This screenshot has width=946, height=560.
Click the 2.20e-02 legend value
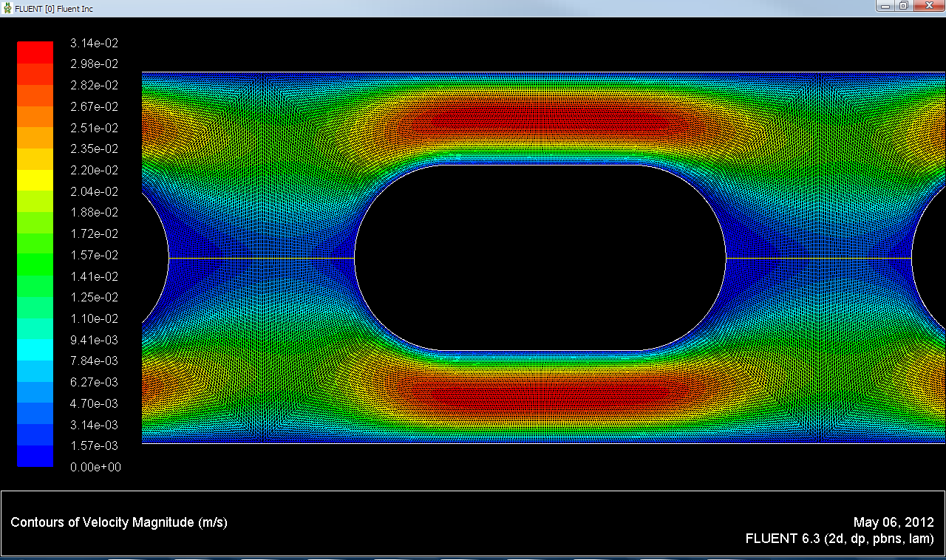(95, 170)
